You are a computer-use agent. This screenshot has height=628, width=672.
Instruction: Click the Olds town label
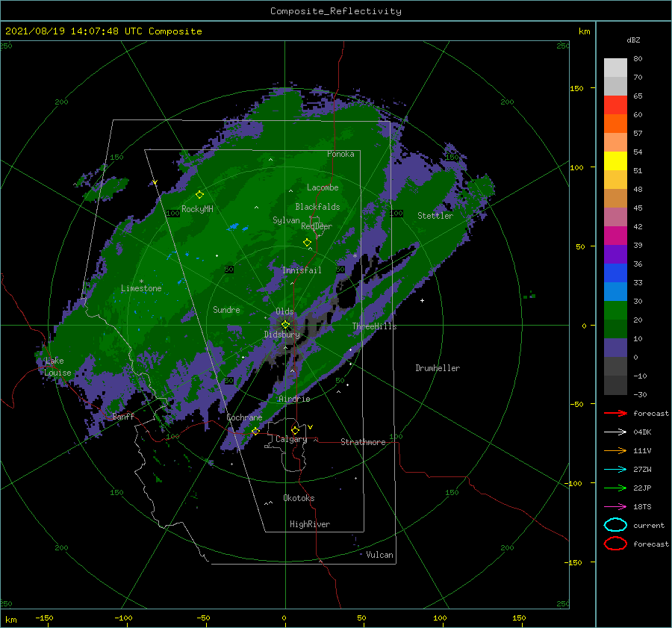[284, 311]
